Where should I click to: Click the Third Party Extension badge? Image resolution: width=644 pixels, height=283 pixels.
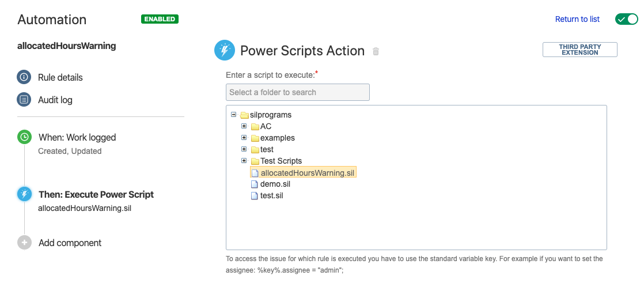tap(579, 50)
